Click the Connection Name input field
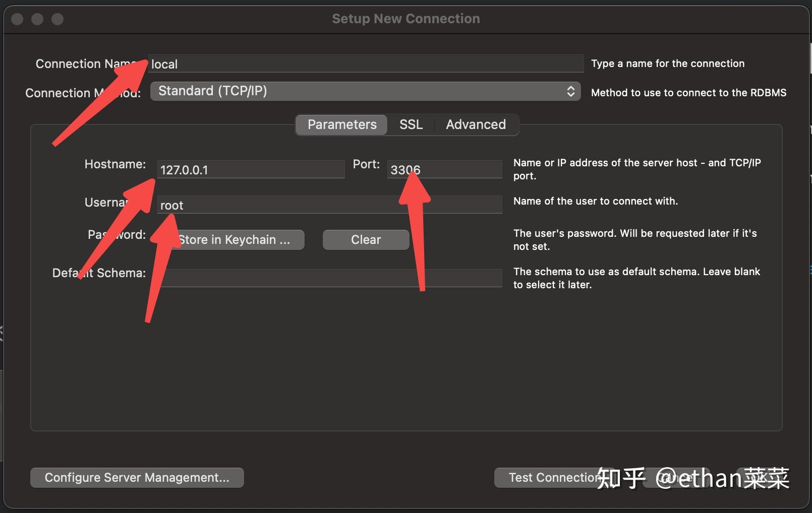Image resolution: width=812 pixels, height=513 pixels. [x=366, y=64]
